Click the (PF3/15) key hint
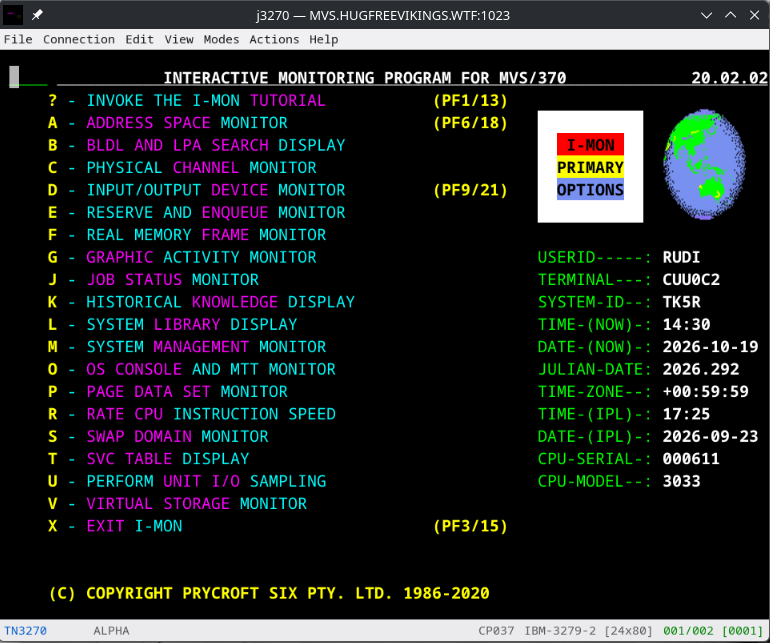Viewport: 770px width, 643px height. 470,526
